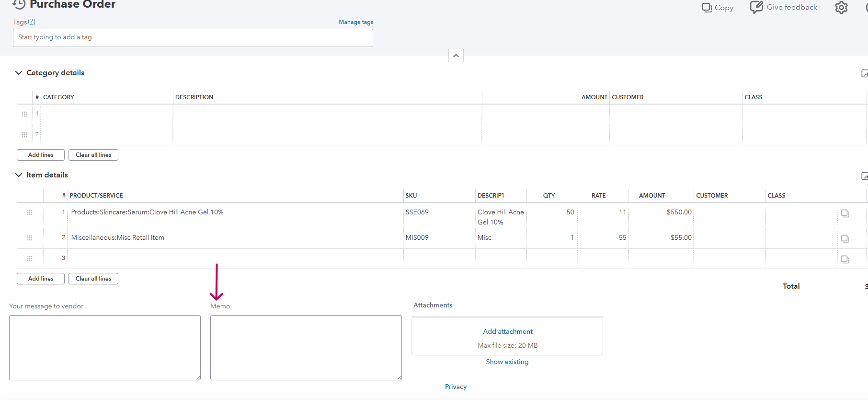Click the Give feedback icon
Image resolution: width=868 pixels, height=400 pixels.
[756, 7]
